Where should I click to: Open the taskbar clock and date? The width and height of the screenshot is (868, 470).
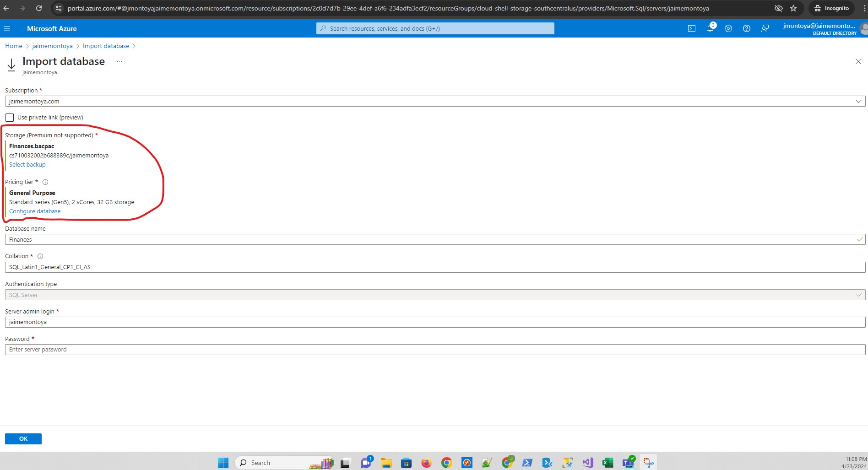[853, 462]
